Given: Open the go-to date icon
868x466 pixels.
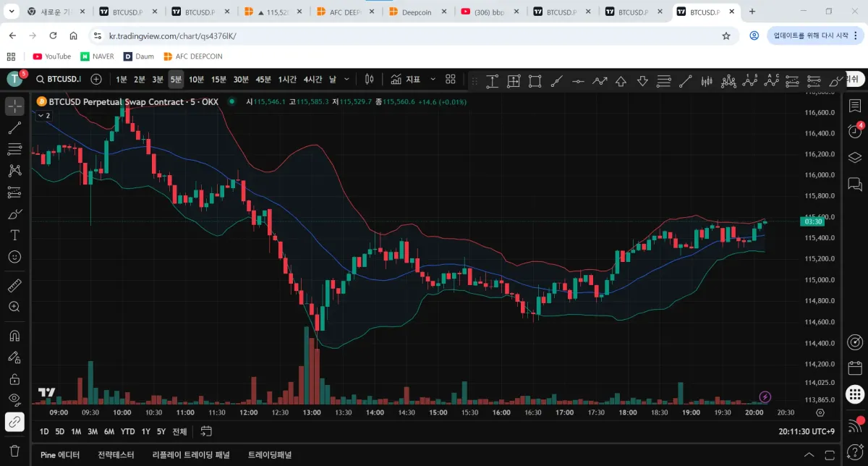Looking at the screenshot, I should (x=206, y=431).
